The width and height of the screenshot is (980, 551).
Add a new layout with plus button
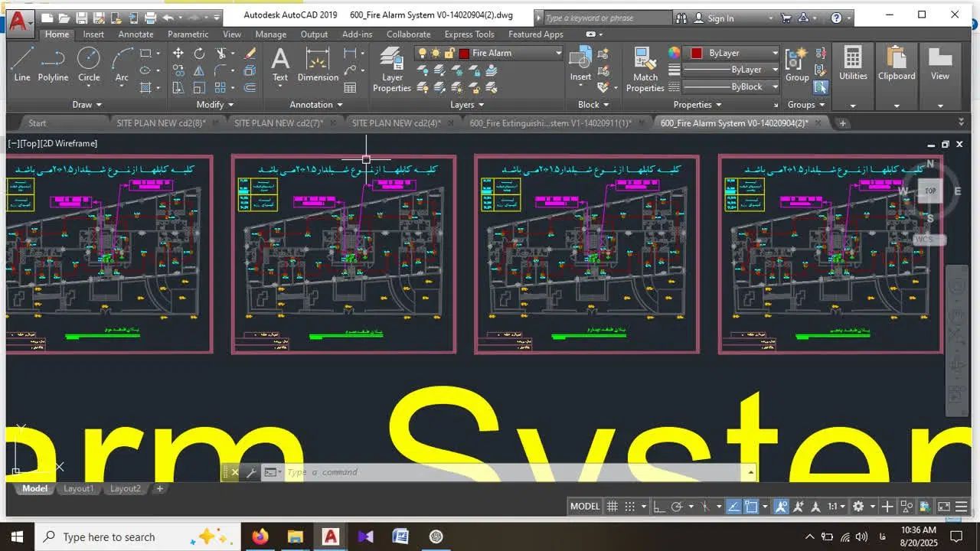tap(160, 488)
